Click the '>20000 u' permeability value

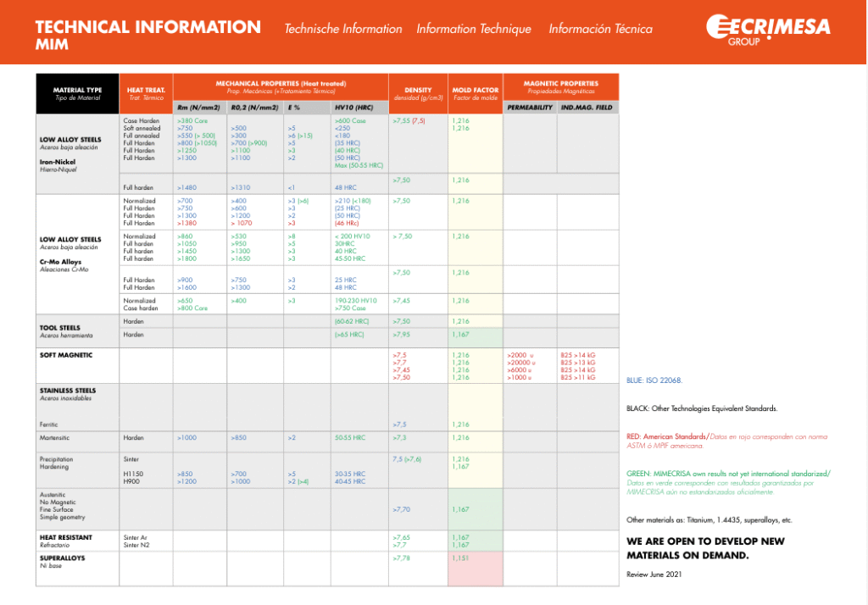click(x=521, y=363)
